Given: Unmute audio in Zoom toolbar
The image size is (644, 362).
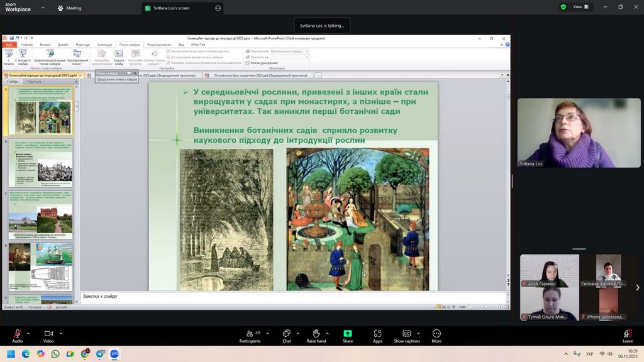Looking at the screenshot, I should click(17, 334).
